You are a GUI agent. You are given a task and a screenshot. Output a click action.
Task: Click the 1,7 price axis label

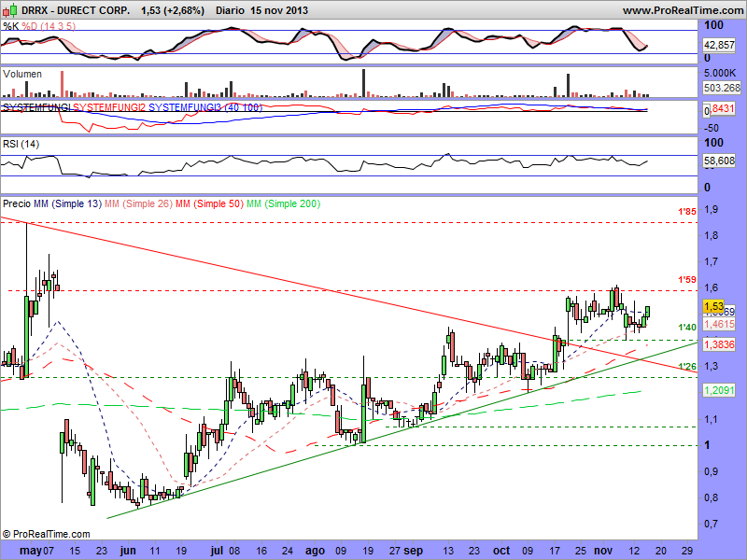click(712, 261)
